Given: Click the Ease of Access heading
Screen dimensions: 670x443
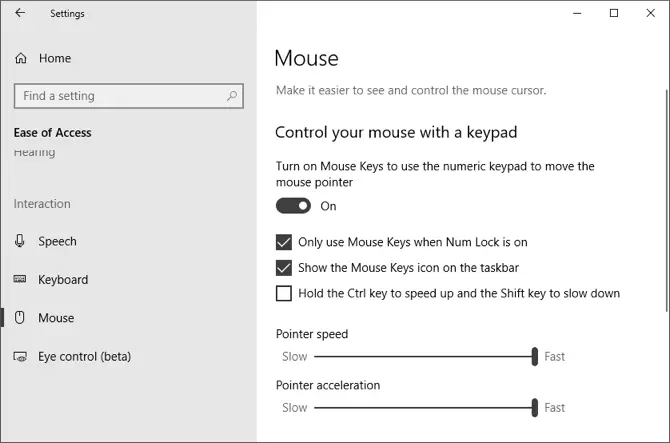Looking at the screenshot, I should pyautogui.click(x=53, y=133).
